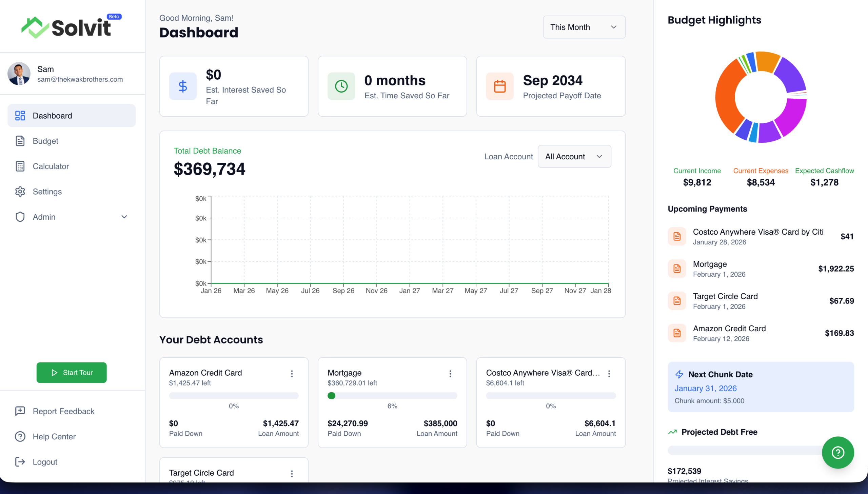The height and width of the screenshot is (494, 868).
Task: Open the Mortgage card three-dot menu
Action: pyautogui.click(x=451, y=374)
